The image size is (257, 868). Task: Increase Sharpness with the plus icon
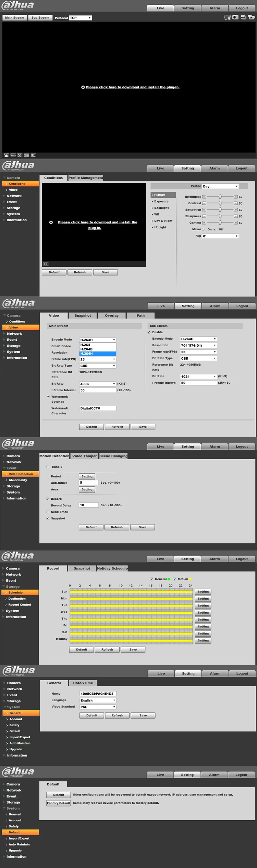[236, 216]
